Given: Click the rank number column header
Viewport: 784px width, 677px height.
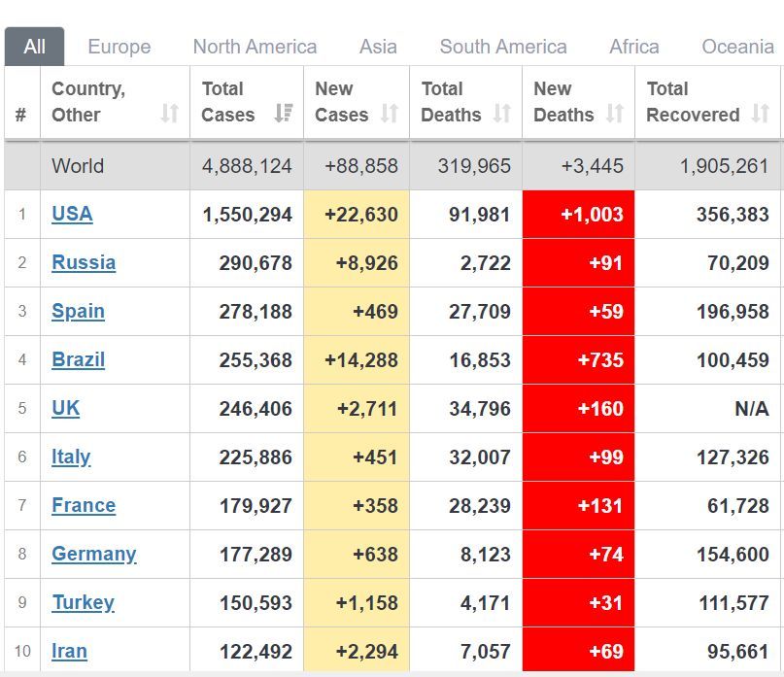Looking at the screenshot, I should [21, 114].
